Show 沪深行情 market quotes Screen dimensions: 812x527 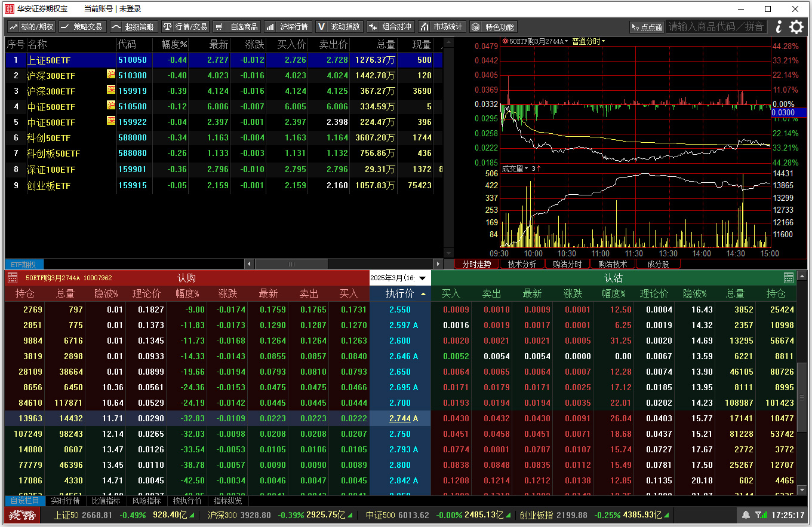[287, 27]
